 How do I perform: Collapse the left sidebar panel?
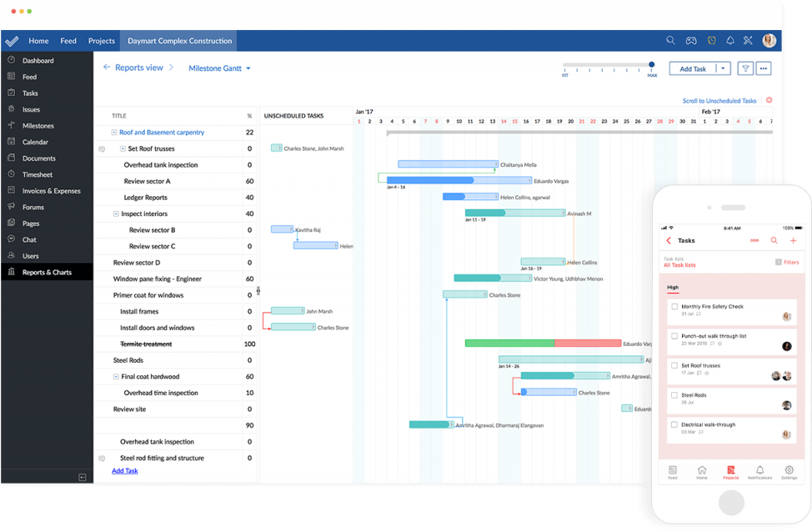(x=83, y=477)
